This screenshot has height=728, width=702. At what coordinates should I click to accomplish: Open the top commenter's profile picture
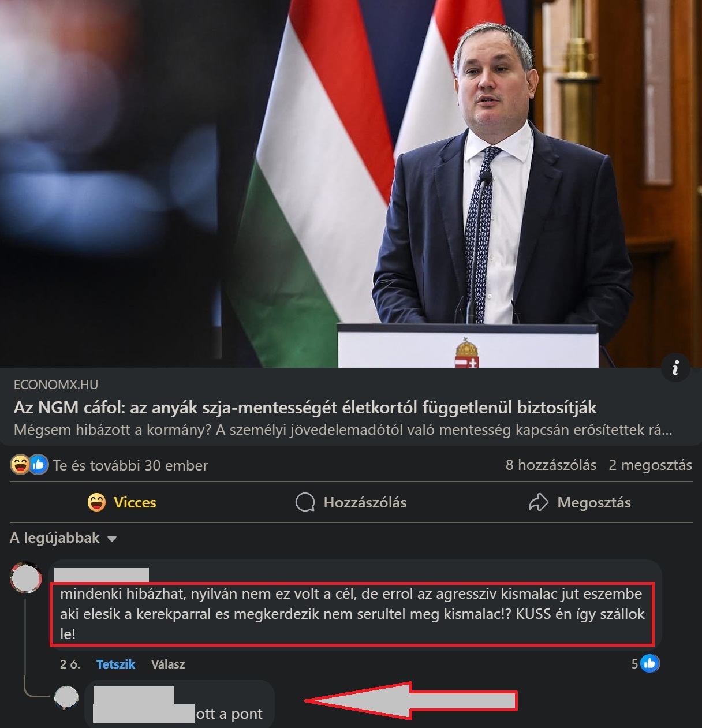pos(26,578)
